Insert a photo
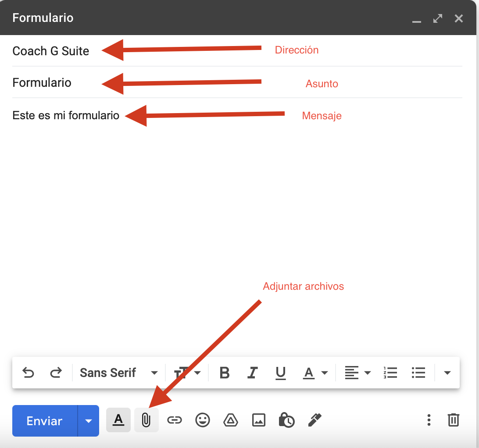The image size is (479, 448). click(x=259, y=420)
